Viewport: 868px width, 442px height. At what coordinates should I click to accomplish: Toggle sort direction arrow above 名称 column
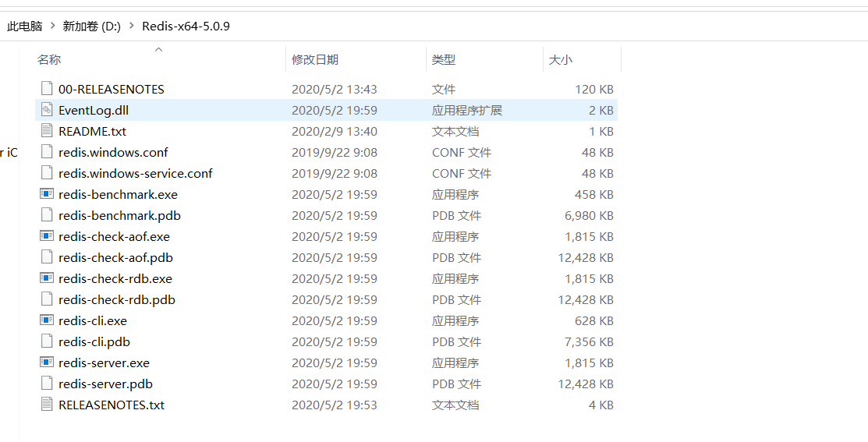pos(159,50)
